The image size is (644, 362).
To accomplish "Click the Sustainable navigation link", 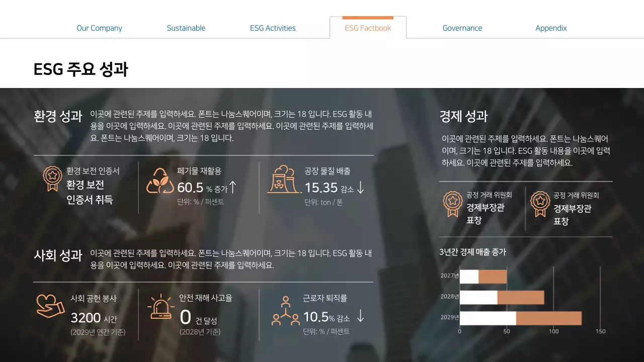I will click(x=186, y=28).
